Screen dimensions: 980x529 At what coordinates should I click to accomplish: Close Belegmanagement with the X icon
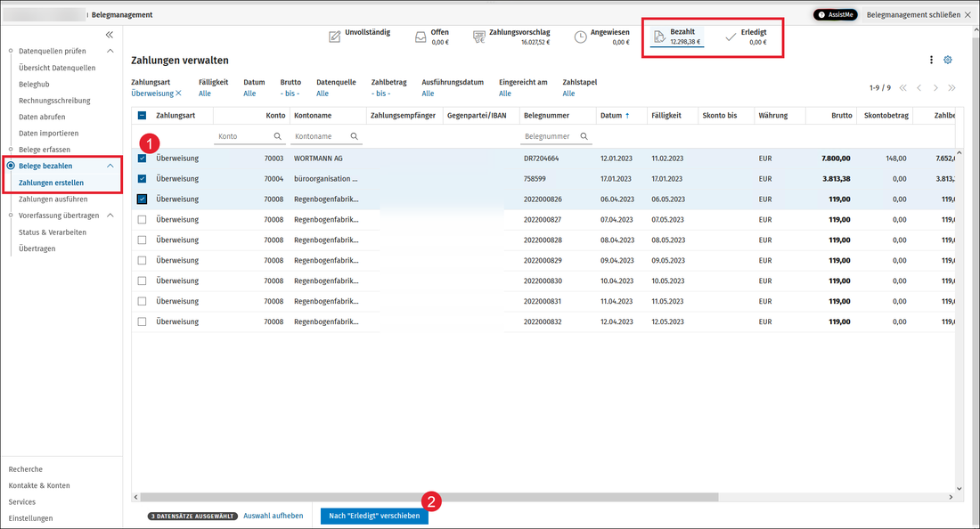point(968,14)
